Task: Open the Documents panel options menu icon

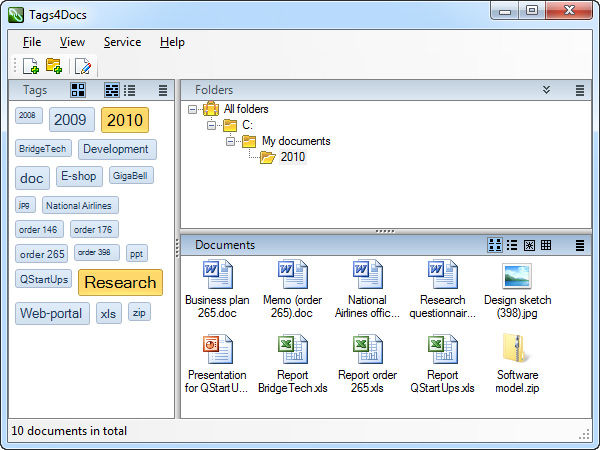Action: [x=580, y=245]
